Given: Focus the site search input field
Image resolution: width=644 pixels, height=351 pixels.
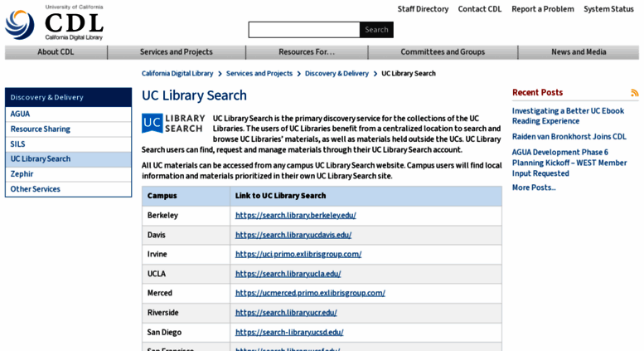Looking at the screenshot, I should (304, 30).
